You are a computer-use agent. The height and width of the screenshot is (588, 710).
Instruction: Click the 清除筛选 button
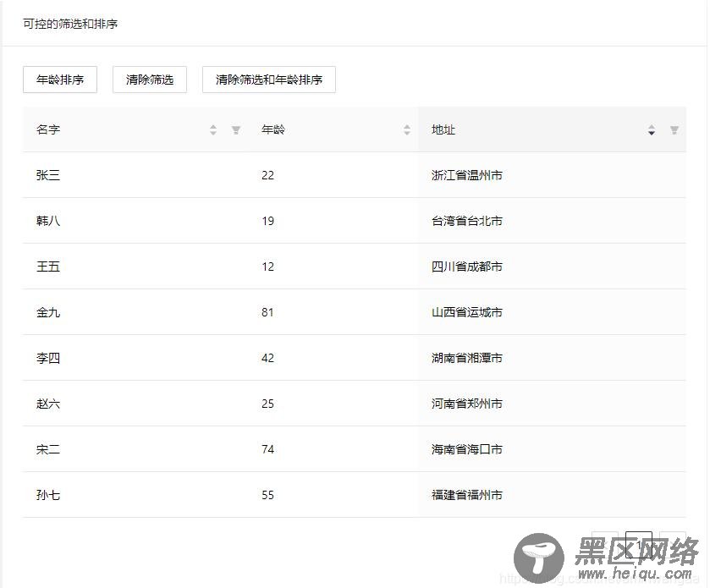click(x=150, y=80)
